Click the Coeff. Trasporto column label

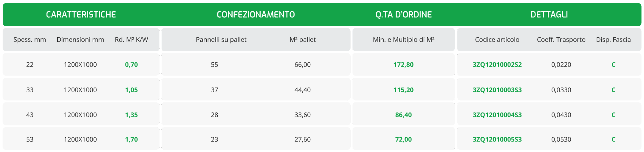pyautogui.click(x=561, y=40)
